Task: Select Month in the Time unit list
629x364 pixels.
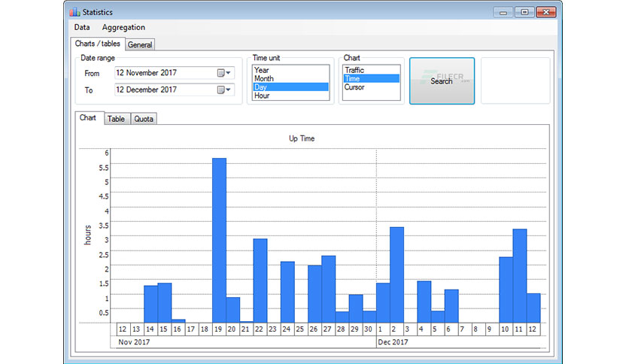Action: 291,78
